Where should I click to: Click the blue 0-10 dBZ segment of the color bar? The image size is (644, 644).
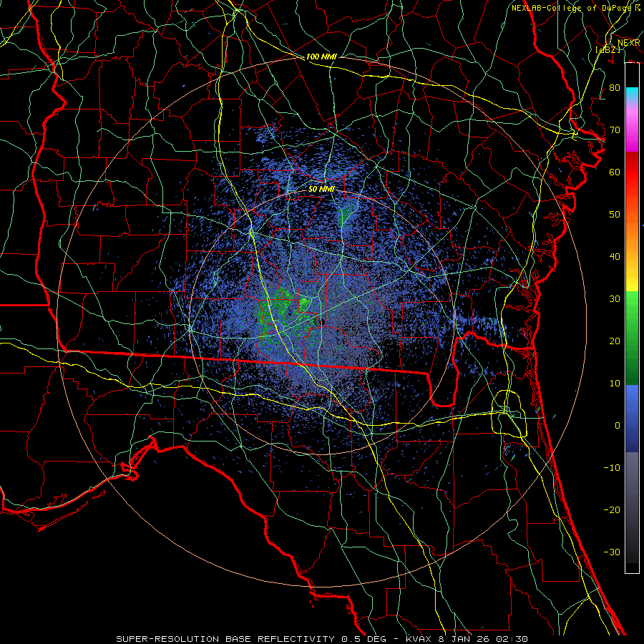click(x=632, y=404)
